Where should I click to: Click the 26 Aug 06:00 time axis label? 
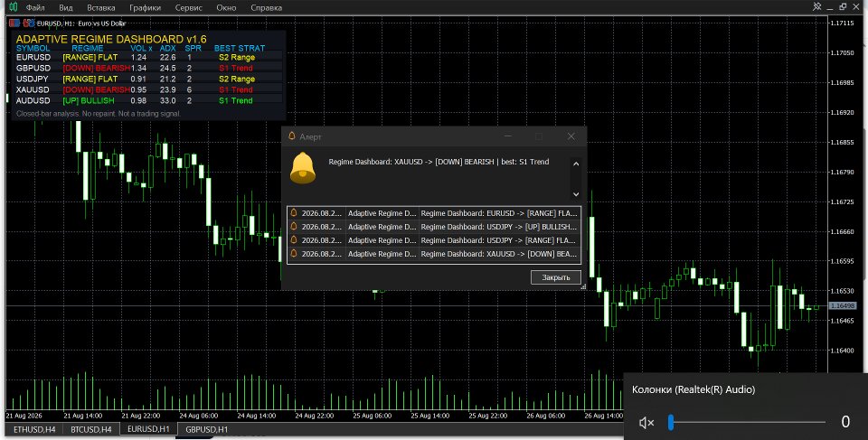coord(546,416)
